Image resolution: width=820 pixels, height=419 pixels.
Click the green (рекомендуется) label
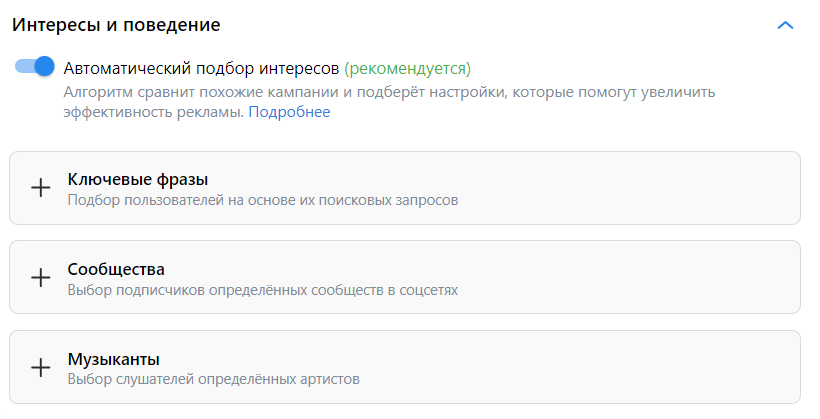tap(407, 69)
